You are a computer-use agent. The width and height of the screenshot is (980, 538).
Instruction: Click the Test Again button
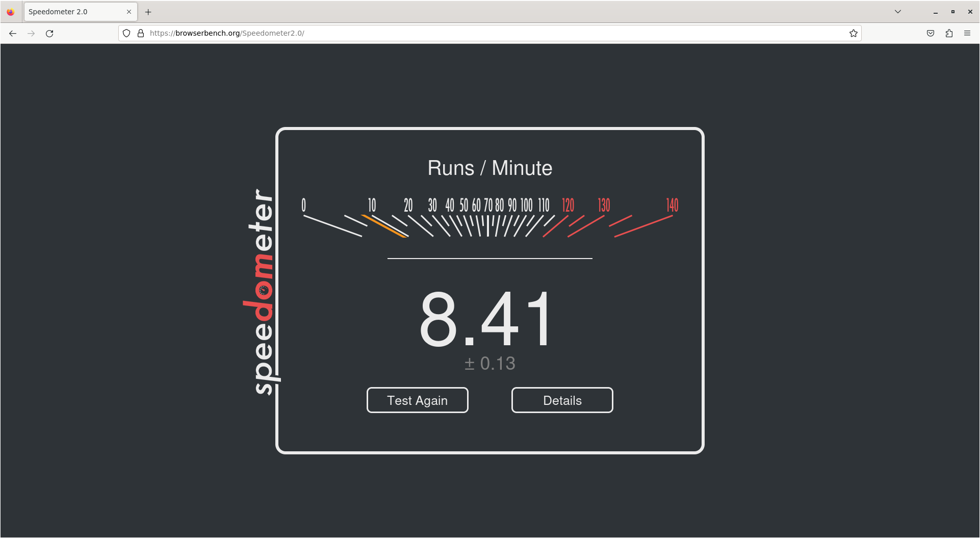pos(417,400)
